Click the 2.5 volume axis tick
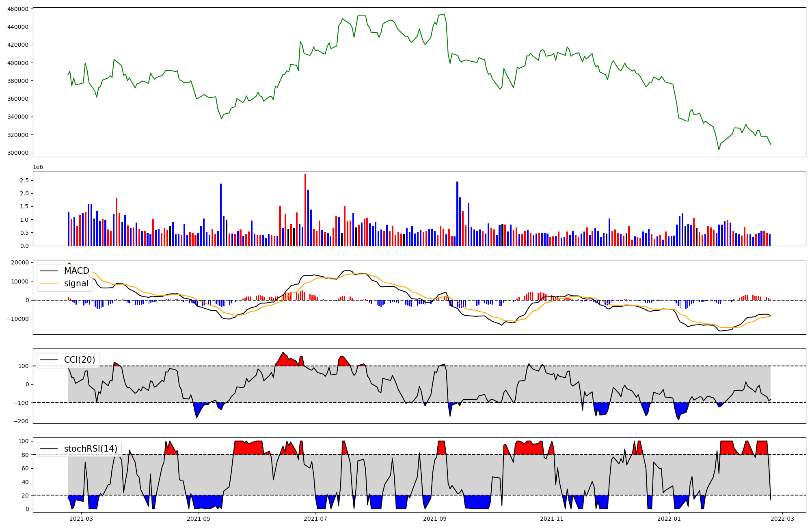This screenshot has width=812, height=528. 24,180
